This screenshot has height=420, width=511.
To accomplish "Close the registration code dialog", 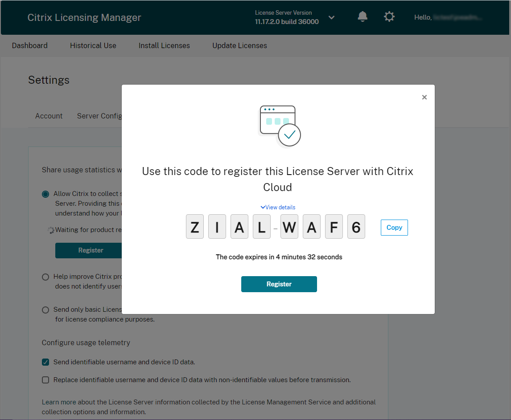I will tap(424, 97).
